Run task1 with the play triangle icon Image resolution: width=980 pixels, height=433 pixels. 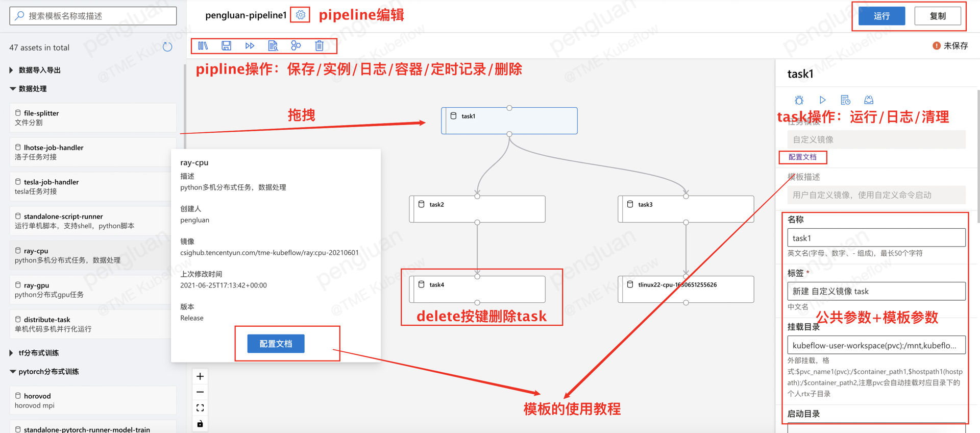coord(822,100)
